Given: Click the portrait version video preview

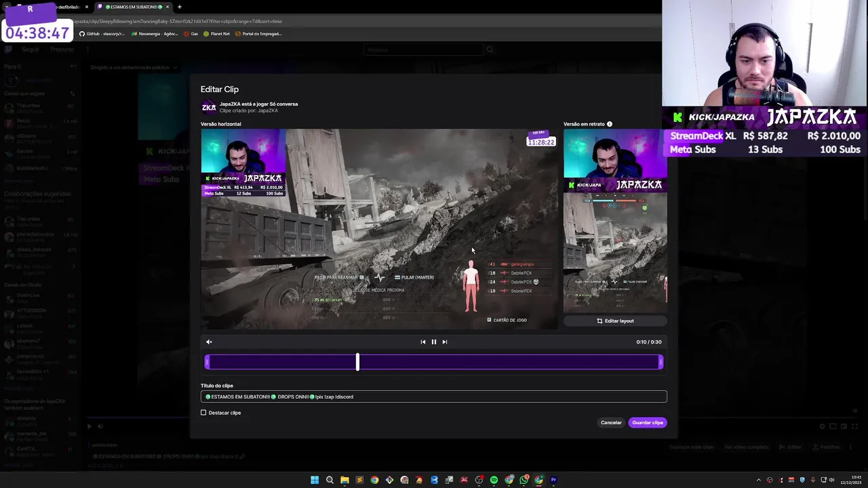Looking at the screenshot, I should tap(615, 221).
